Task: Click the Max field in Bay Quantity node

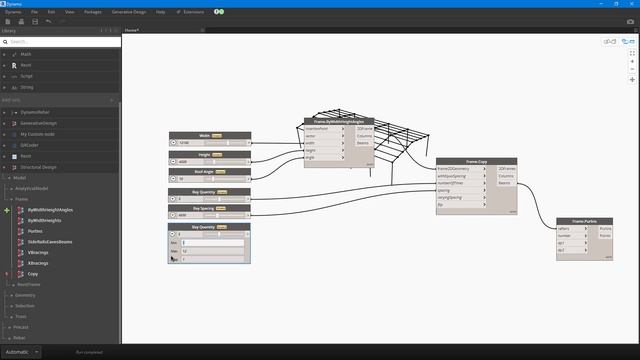Action: 212,251
